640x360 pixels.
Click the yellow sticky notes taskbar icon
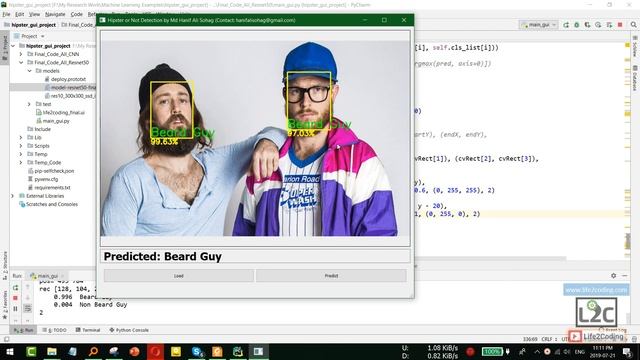[x=176, y=351]
